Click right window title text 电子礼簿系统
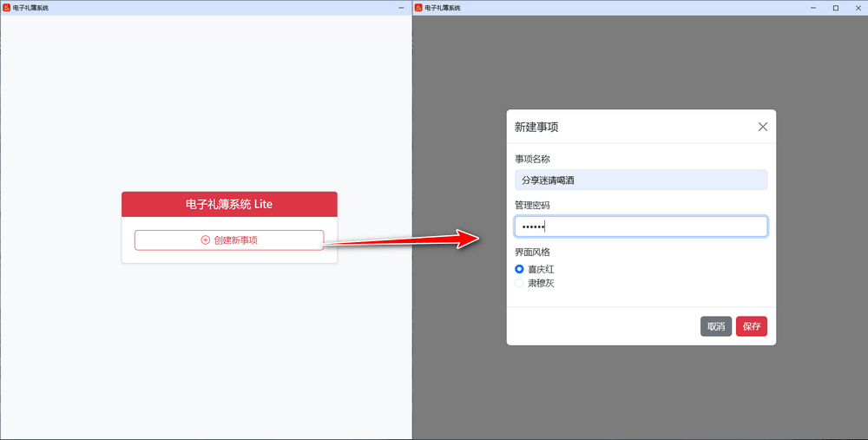Viewport: 868px width, 440px height. point(443,8)
